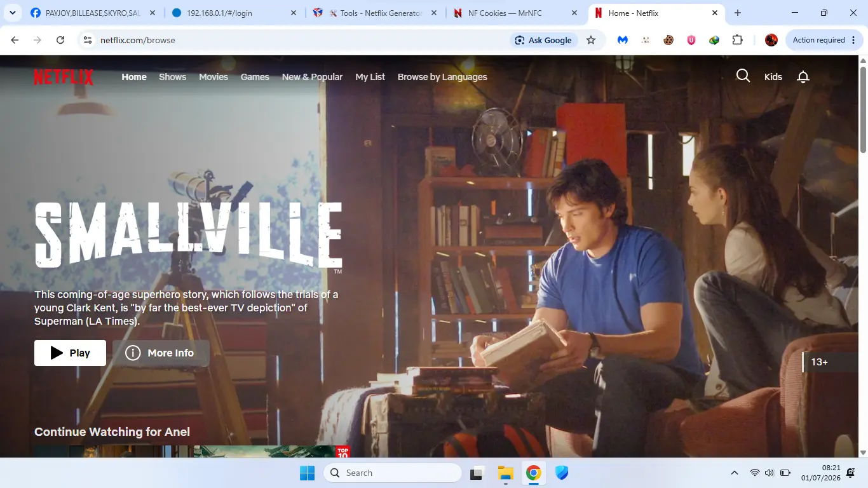This screenshot has height=488, width=868.
Task: Open the Extensions puzzle-piece menu
Action: click(x=737, y=40)
